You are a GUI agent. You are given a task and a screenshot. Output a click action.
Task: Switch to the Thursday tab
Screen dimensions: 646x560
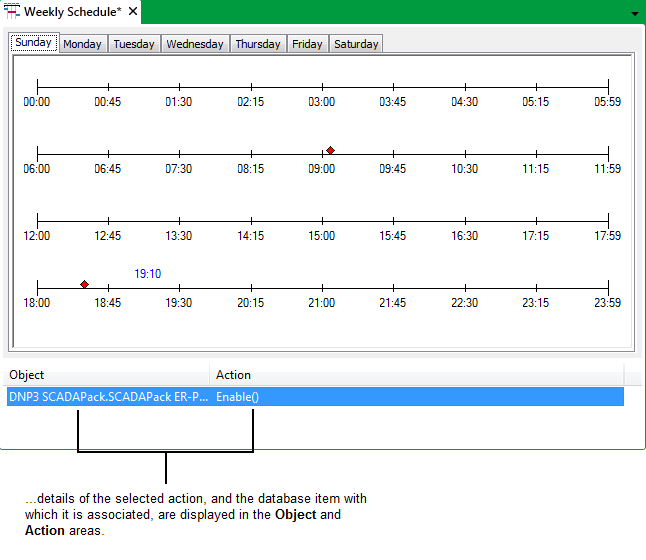click(258, 44)
